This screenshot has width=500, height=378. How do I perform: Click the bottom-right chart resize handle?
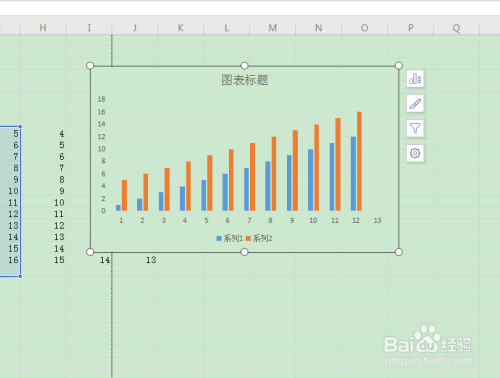point(399,252)
